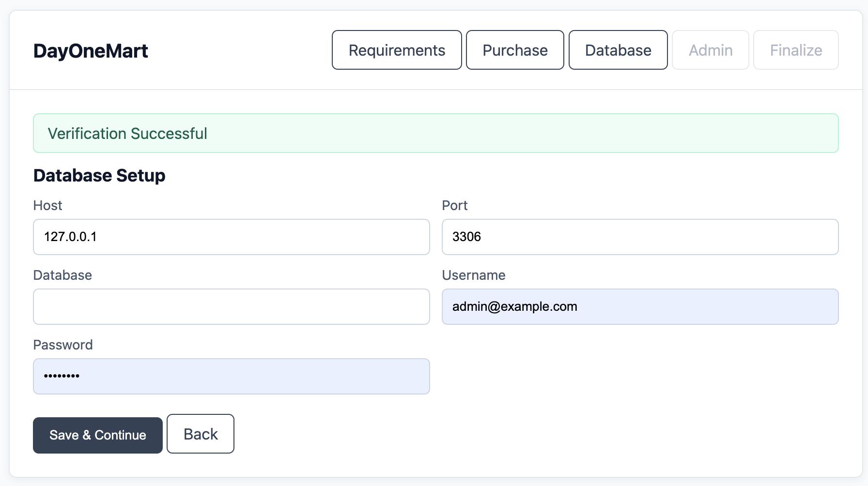
Task: Click the empty Database name field
Action: pyautogui.click(x=231, y=306)
